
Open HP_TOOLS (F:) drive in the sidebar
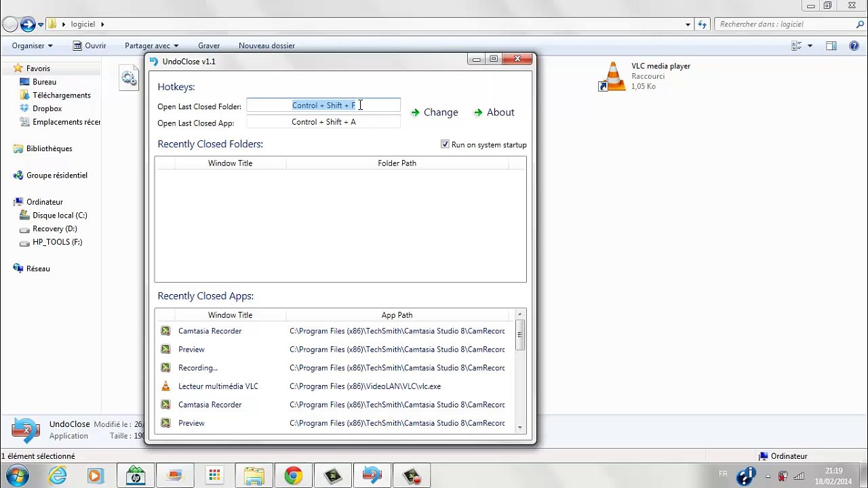(57, 242)
